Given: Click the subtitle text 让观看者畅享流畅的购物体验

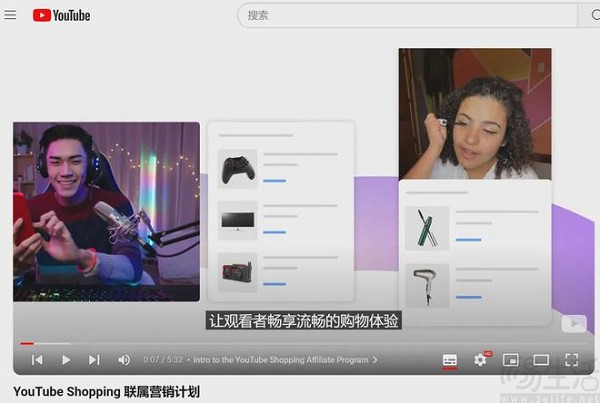Looking at the screenshot, I should click(303, 320).
